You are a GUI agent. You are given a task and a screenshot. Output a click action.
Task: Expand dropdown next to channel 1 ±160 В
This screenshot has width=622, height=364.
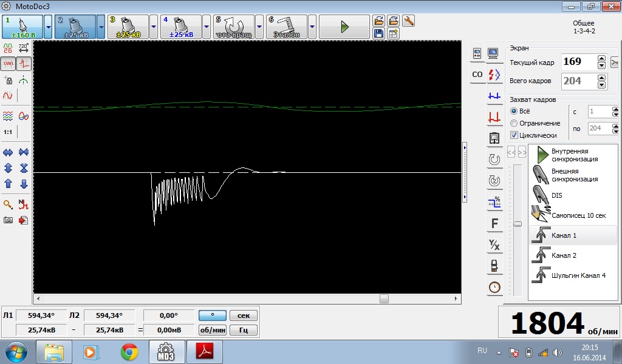48,27
